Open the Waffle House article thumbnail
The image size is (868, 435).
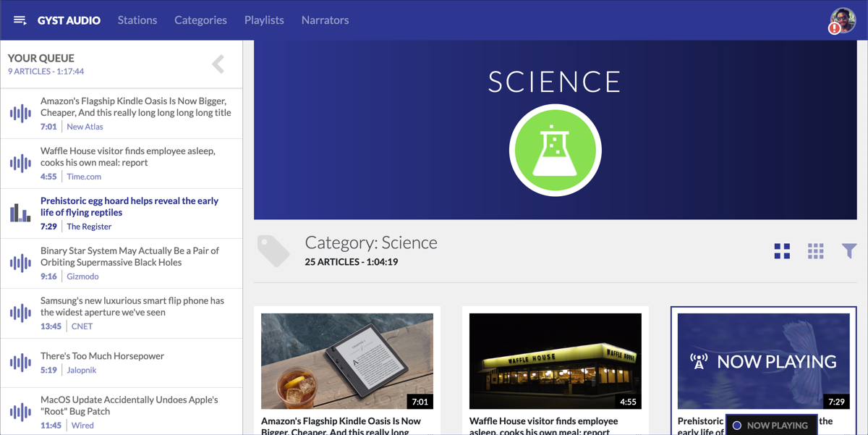coord(556,361)
